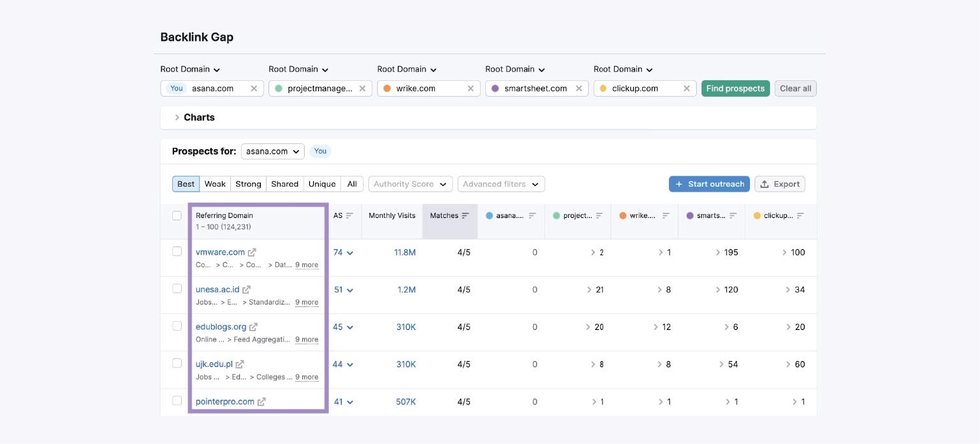Open external link icon next to unesa.ac.id
The height and width of the screenshot is (444, 980).
tap(247, 290)
